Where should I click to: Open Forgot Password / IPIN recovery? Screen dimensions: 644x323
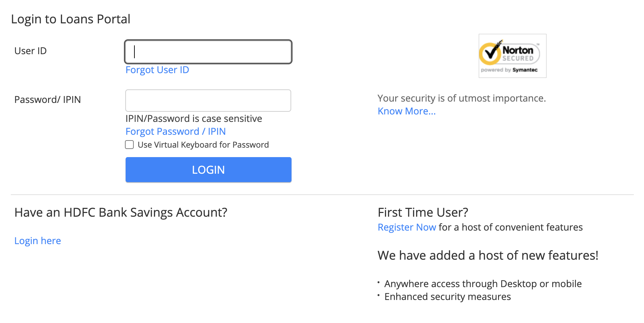pyautogui.click(x=175, y=131)
